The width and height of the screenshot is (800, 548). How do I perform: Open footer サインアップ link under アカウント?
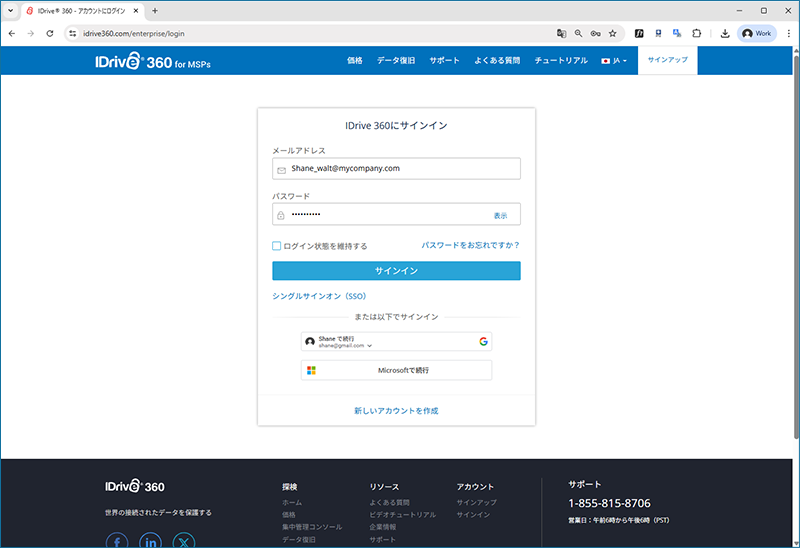point(477,503)
